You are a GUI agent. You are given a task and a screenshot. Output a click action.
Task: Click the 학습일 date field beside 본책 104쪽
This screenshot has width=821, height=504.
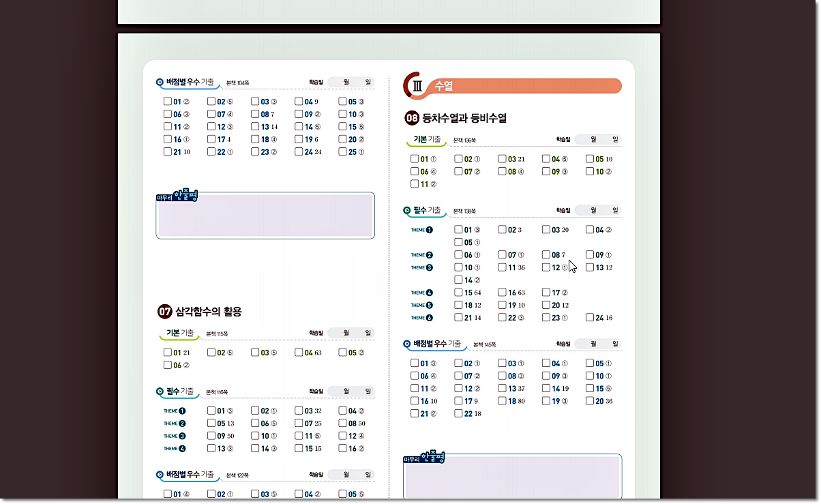tap(350, 82)
